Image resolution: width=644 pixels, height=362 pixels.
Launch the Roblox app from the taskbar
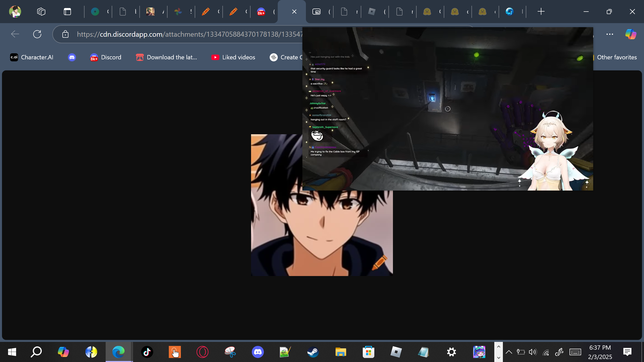396,352
